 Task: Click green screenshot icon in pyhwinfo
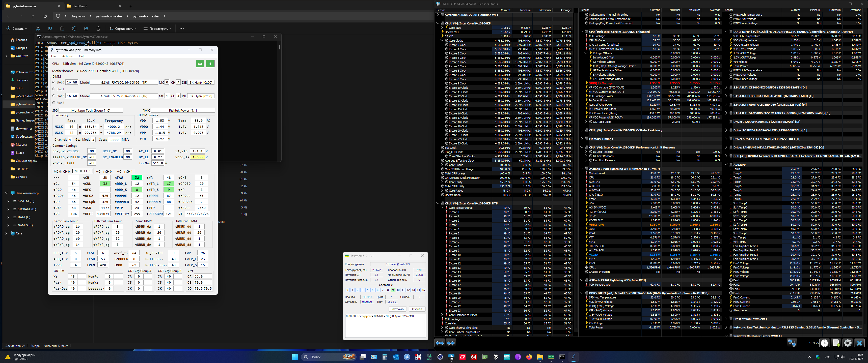[x=200, y=63]
